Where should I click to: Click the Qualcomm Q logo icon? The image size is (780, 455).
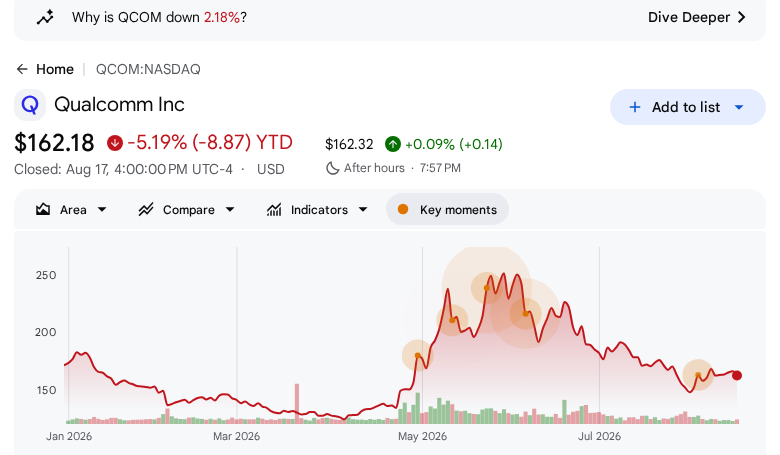point(30,105)
